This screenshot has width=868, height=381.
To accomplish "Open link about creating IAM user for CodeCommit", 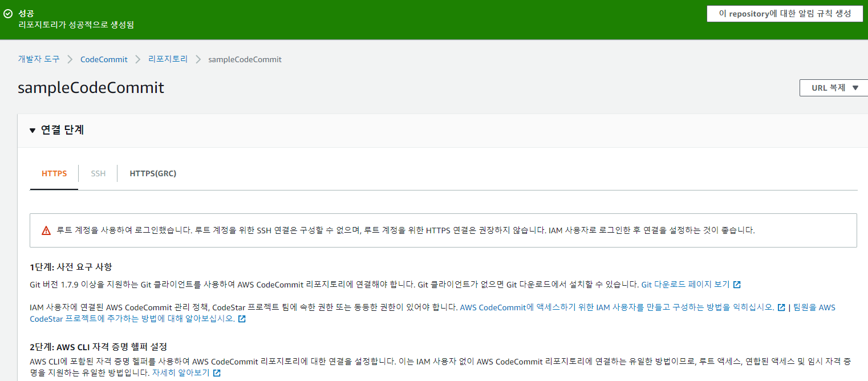I will coord(617,307).
